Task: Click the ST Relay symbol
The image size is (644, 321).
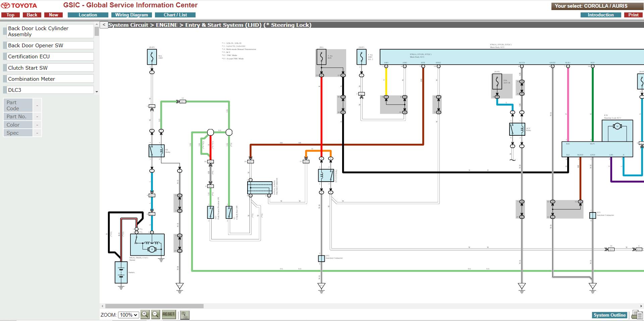Action: (x=157, y=151)
